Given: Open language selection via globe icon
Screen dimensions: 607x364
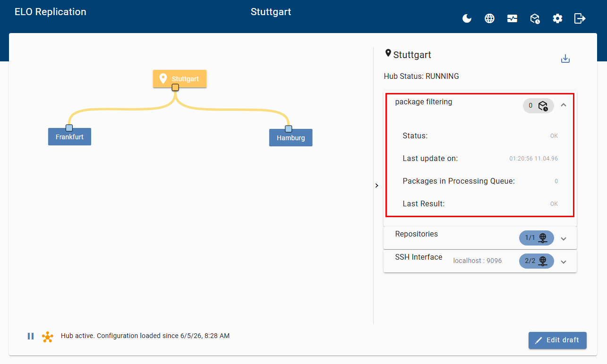Looking at the screenshot, I should [x=489, y=18].
